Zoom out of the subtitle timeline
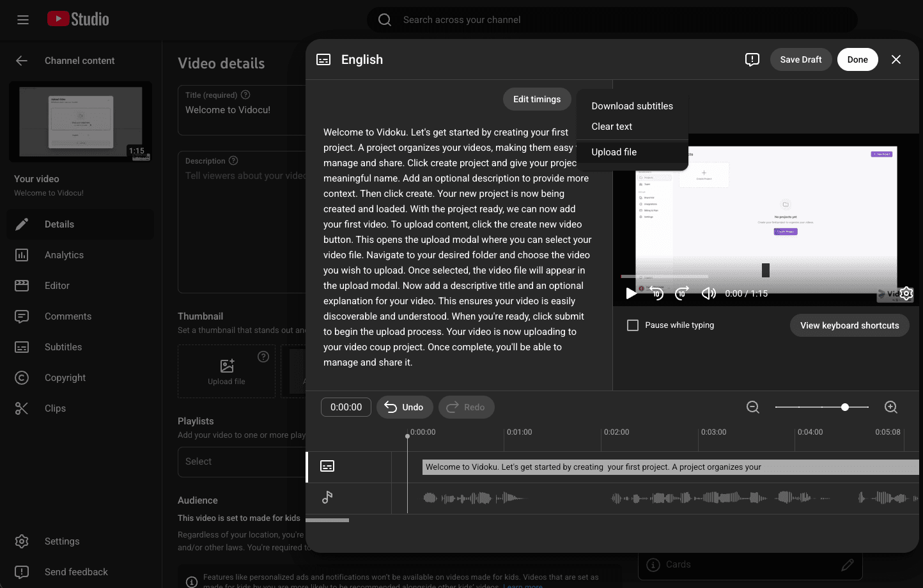The width and height of the screenshot is (923, 588). [x=753, y=407]
